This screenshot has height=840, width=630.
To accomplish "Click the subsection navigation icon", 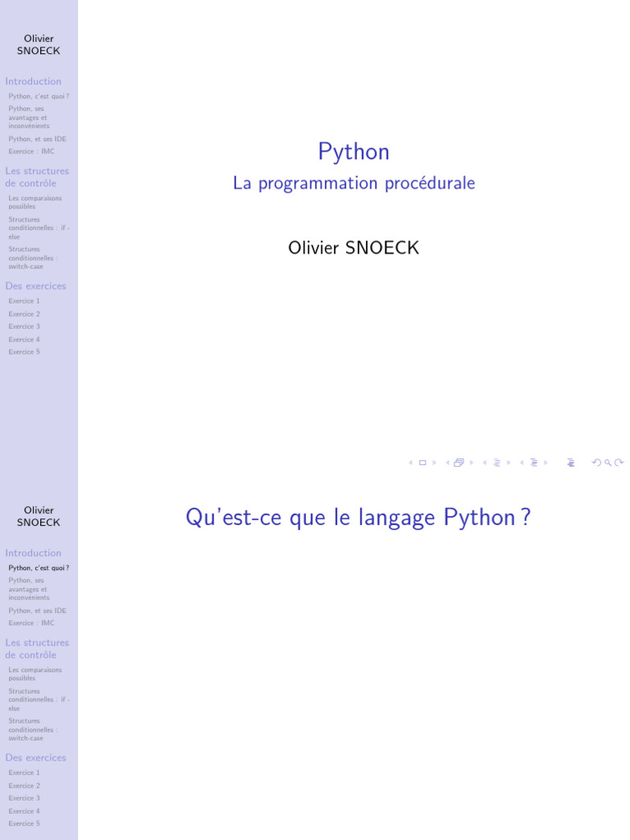I will 496,463.
